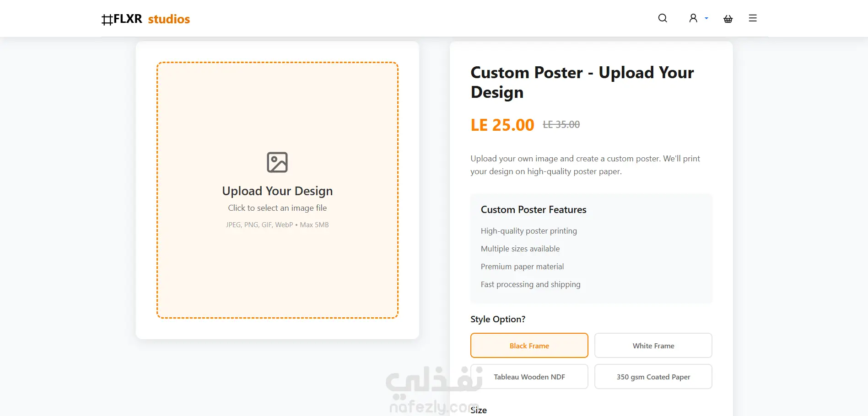868x416 pixels.
Task: Click the 'Custom Poster Features' heading
Action: coord(534,210)
